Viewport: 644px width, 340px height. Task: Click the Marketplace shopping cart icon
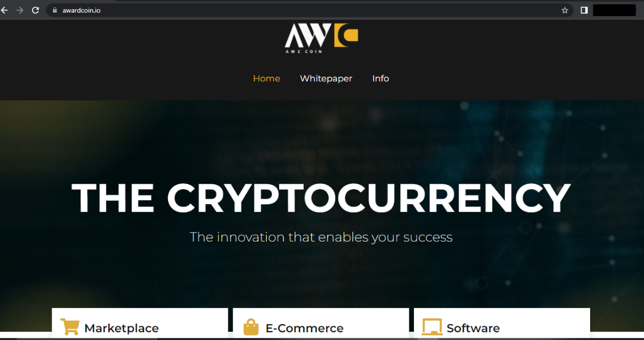(69, 326)
